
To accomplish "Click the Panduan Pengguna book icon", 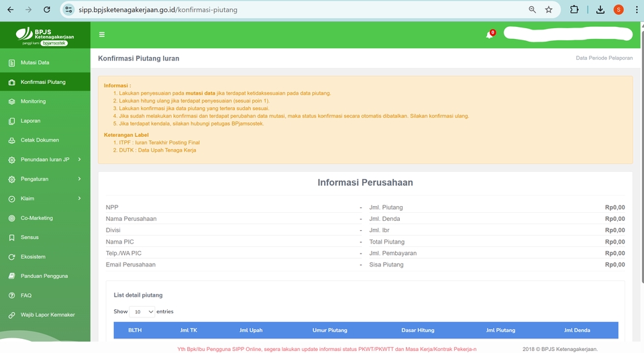I will [x=12, y=276].
